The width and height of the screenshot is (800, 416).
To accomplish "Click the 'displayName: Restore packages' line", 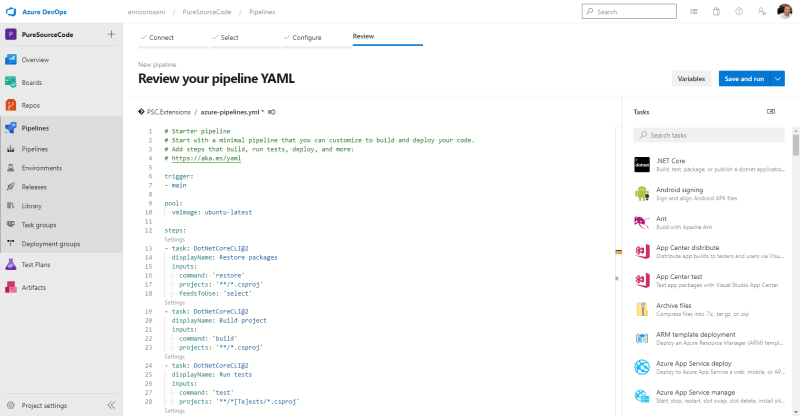I will tap(224, 257).
